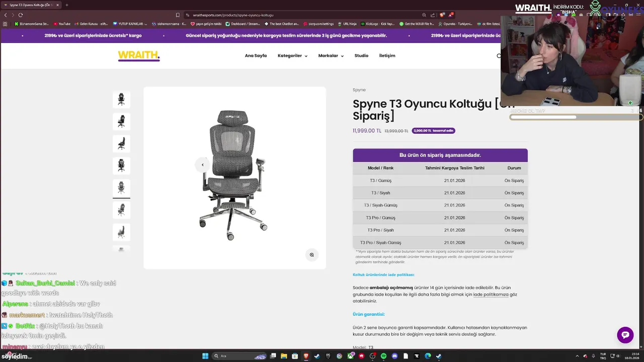Open File Explorer from the taskbar
644x362 pixels.
coord(284,356)
